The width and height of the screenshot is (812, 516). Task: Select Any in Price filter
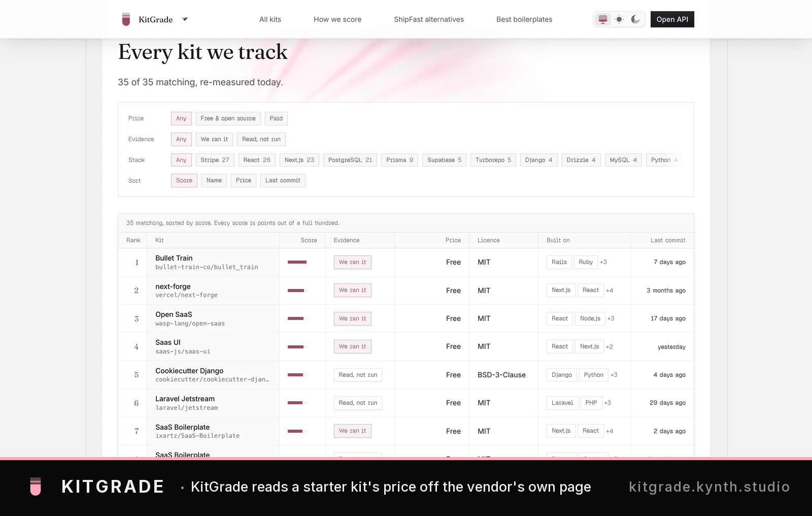(181, 118)
